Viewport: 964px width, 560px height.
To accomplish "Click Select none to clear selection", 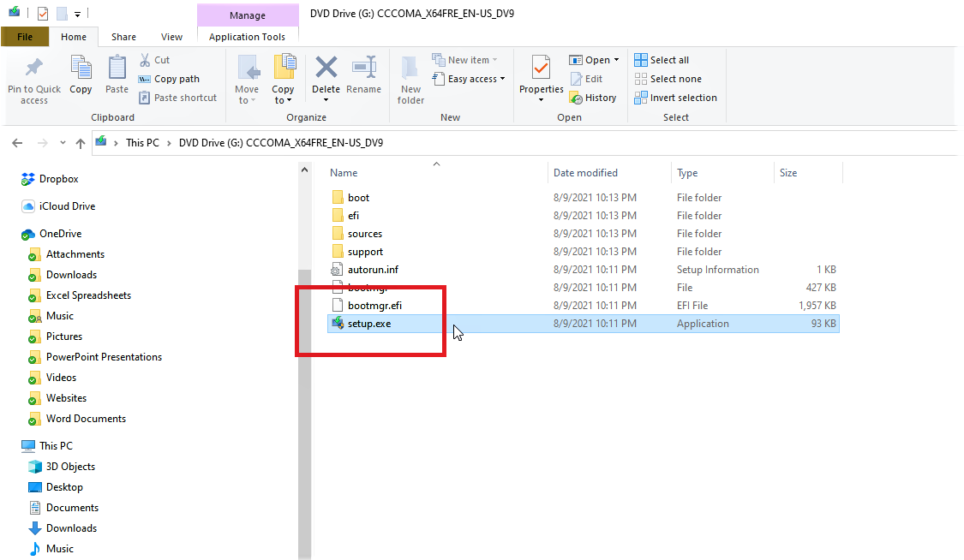I will tap(668, 78).
